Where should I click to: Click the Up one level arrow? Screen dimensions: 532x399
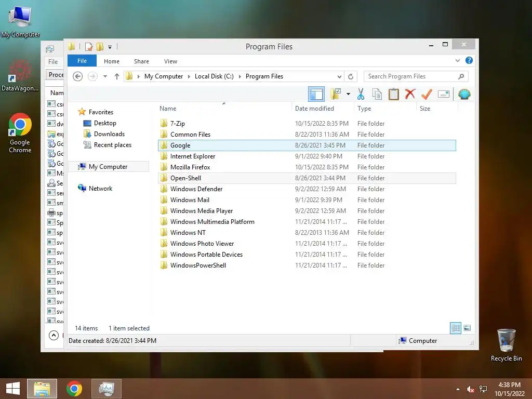click(117, 76)
